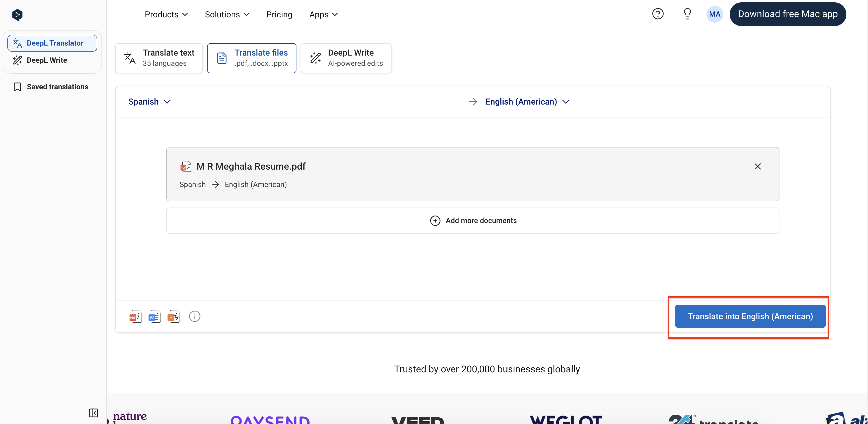This screenshot has width=868, height=424.
Task: Click the lightbulb tips icon
Action: click(687, 14)
